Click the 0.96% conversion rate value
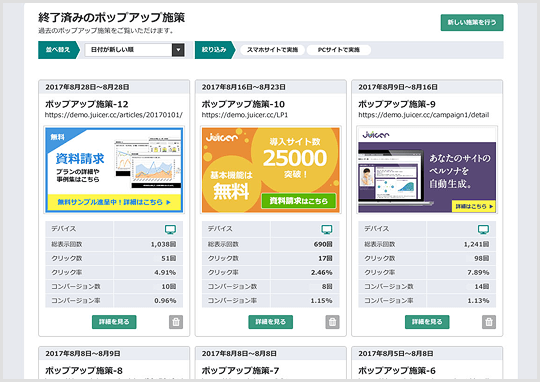 coord(165,301)
